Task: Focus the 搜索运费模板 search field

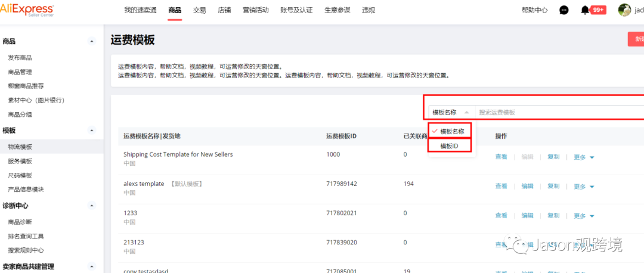Action: pyautogui.click(x=559, y=112)
